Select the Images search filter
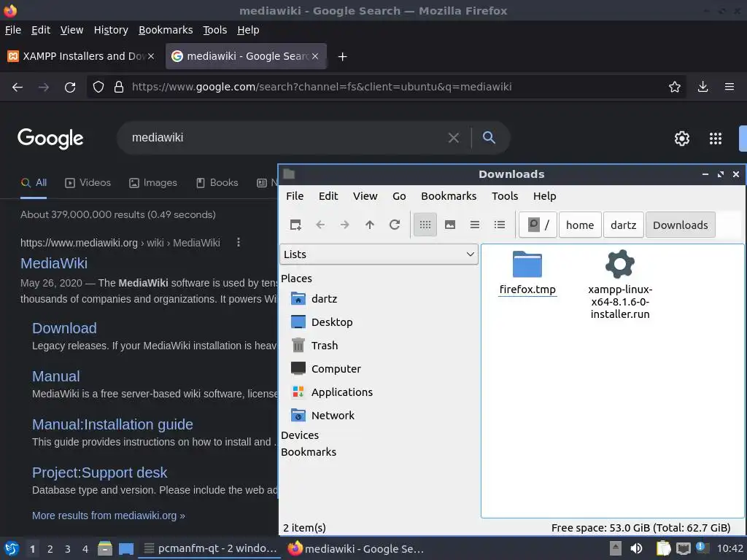This screenshot has height=560, width=747. [153, 183]
